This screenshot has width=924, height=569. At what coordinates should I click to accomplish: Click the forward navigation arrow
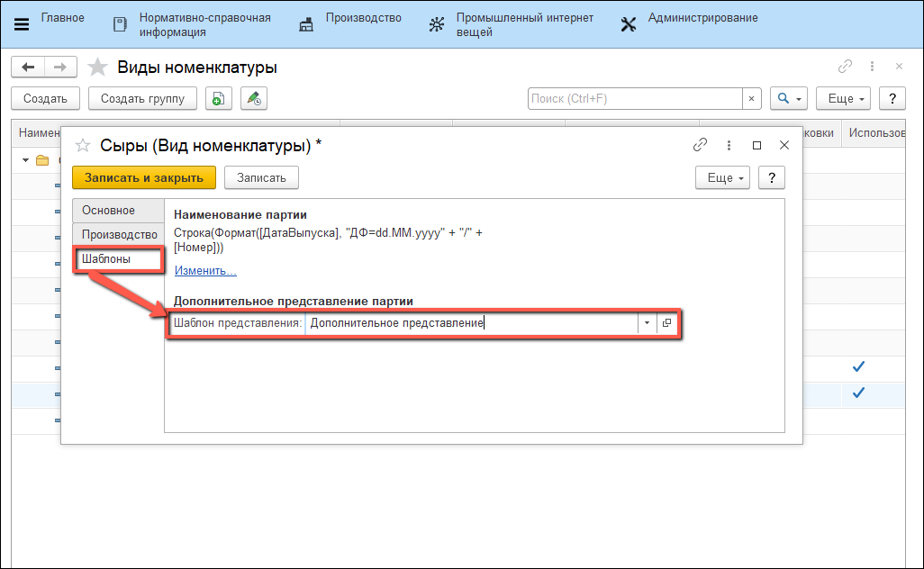click(x=60, y=67)
